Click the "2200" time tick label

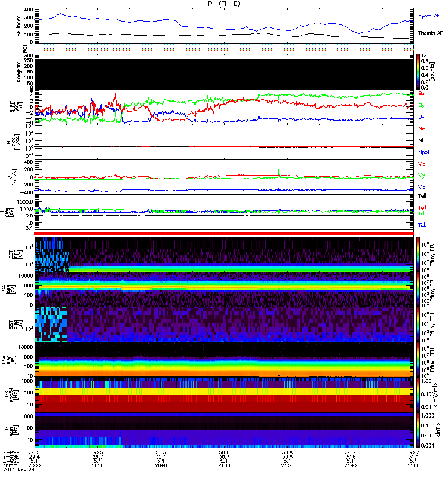click(x=413, y=465)
